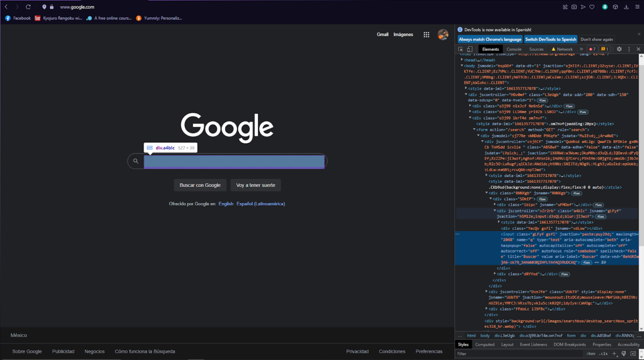Click the Buscar con Google button
The width and height of the screenshot is (644, 360).
[200, 185]
